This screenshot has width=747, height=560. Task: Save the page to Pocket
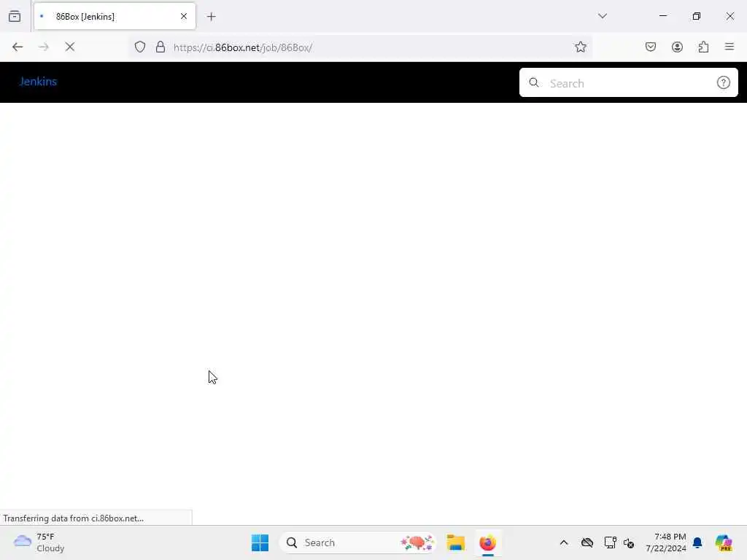[650, 47]
